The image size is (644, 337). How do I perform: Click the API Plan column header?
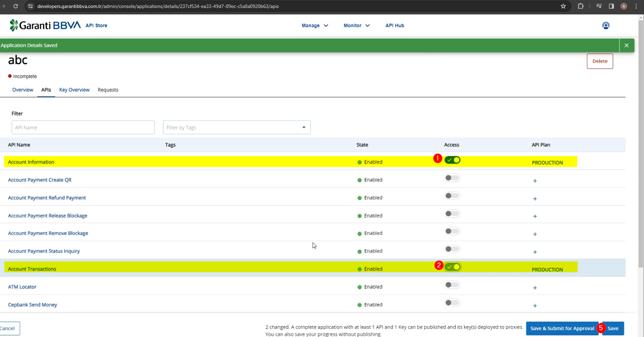[x=541, y=145]
